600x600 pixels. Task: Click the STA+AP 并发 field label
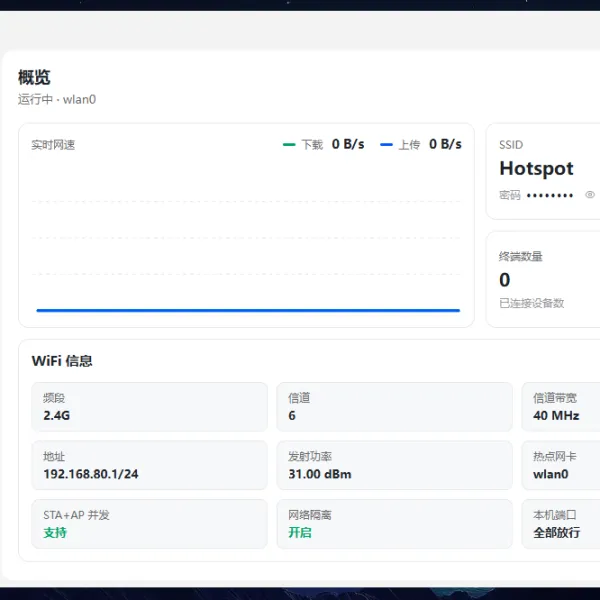click(76, 515)
